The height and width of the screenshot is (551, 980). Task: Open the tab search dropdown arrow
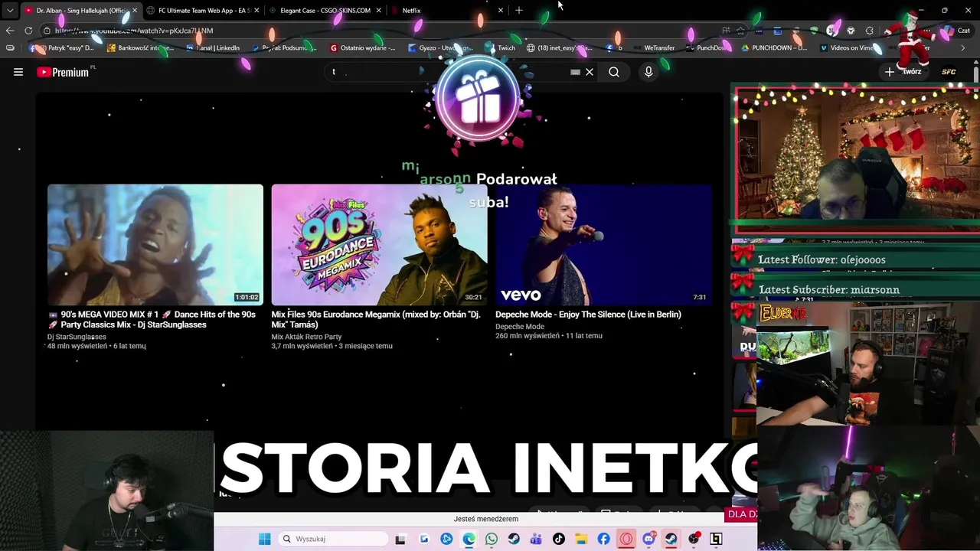[9, 10]
